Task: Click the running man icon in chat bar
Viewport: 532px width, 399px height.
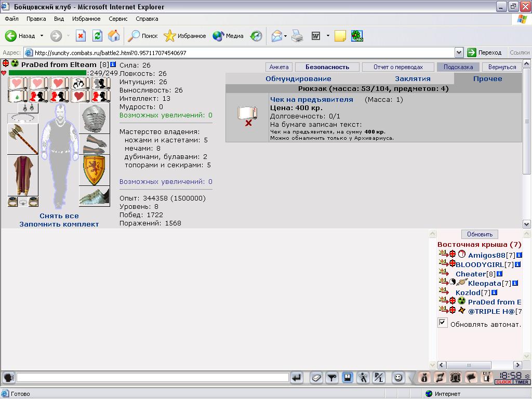Action: tap(363, 377)
